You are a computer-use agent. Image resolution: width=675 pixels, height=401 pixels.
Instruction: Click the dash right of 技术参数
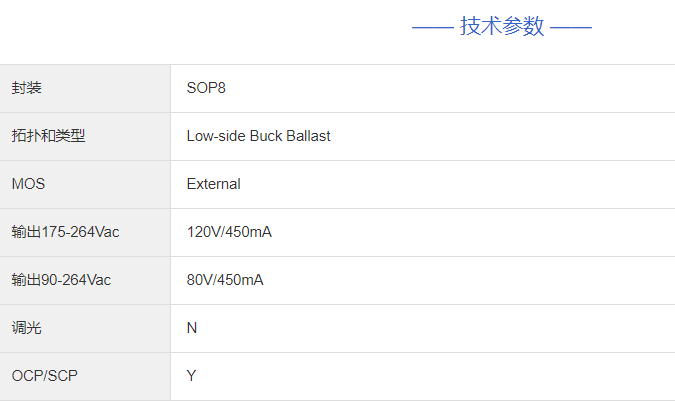pyautogui.click(x=571, y=27)
